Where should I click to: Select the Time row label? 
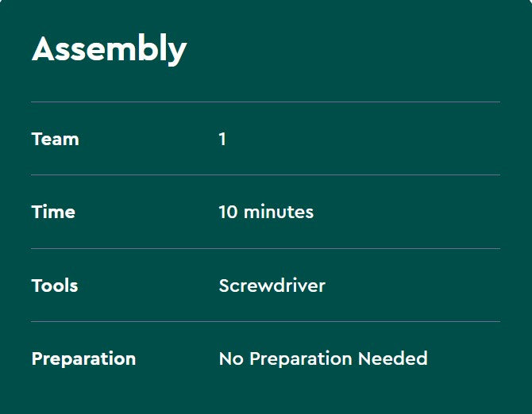tap(53, 212)
